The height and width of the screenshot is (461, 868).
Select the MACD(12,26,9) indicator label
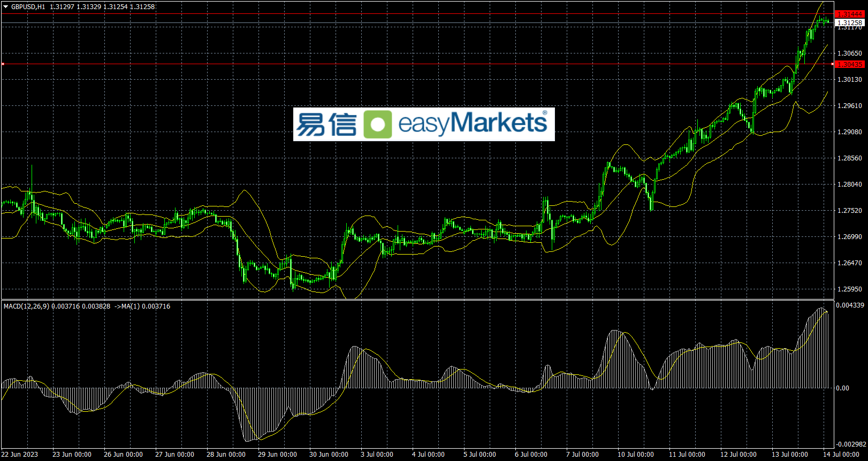point(26,306)
